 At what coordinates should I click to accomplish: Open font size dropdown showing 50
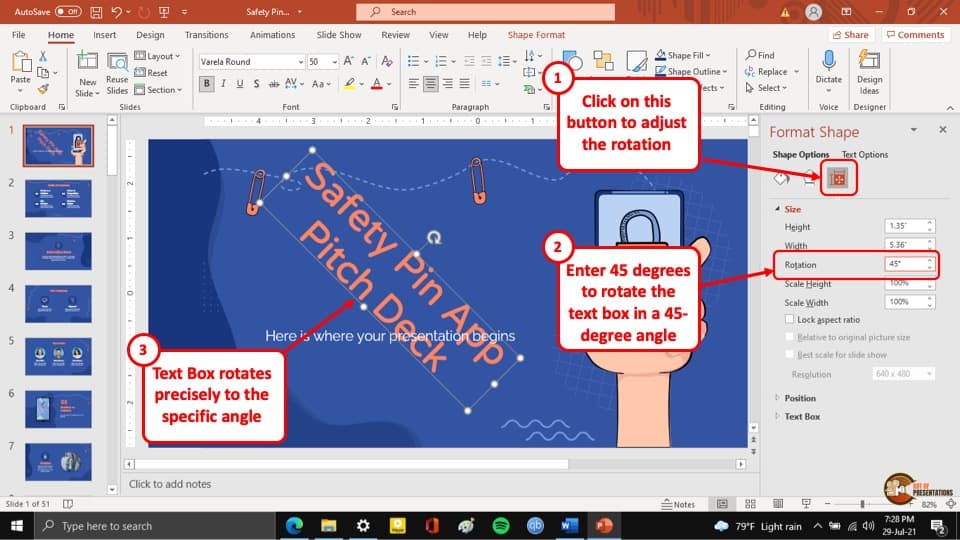coord(334,62)
